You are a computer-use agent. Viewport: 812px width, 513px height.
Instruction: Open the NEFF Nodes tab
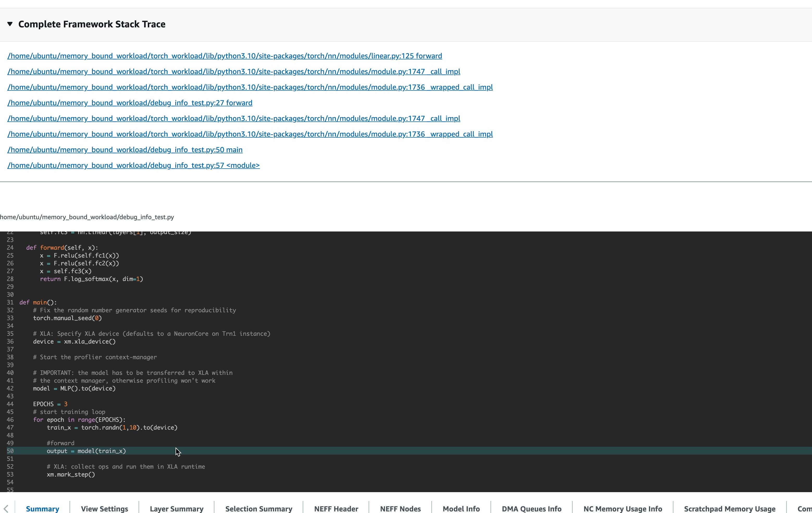click(x=400, y=508)
